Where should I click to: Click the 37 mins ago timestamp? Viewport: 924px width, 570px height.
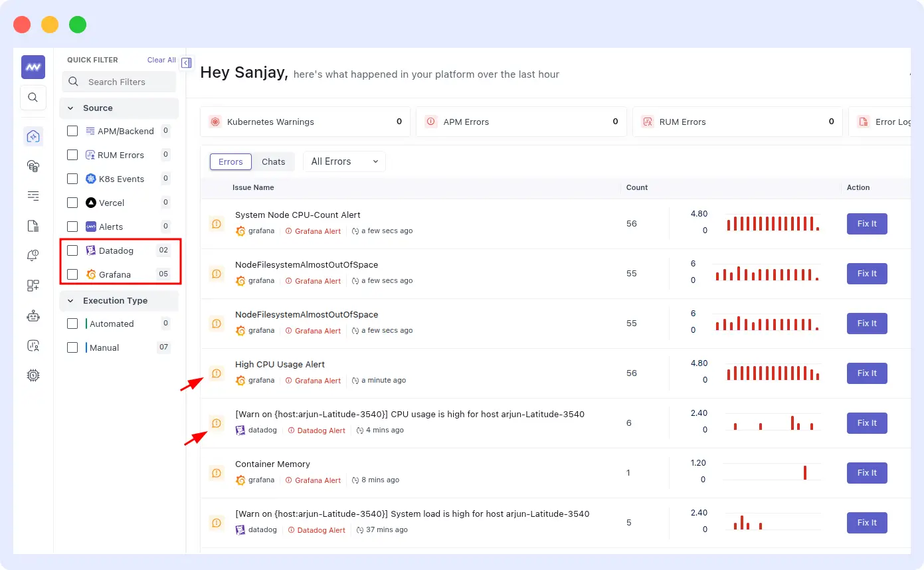[382, 530]
